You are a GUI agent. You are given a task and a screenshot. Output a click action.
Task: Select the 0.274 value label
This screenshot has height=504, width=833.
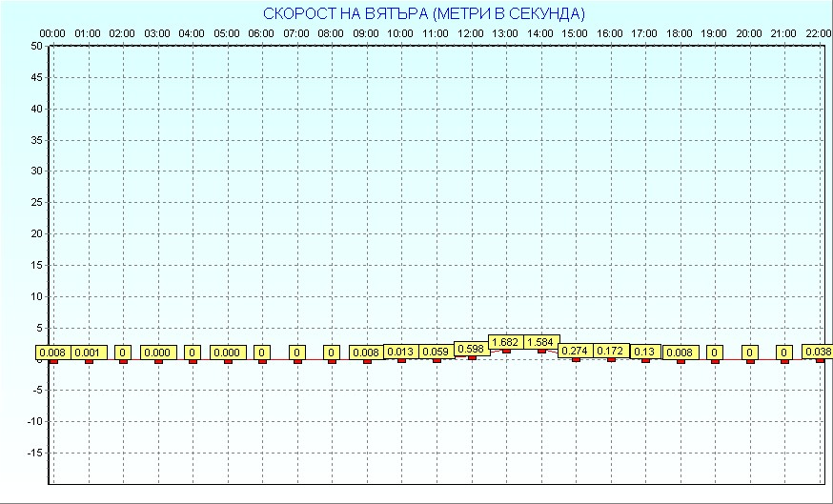pos(575,352)
